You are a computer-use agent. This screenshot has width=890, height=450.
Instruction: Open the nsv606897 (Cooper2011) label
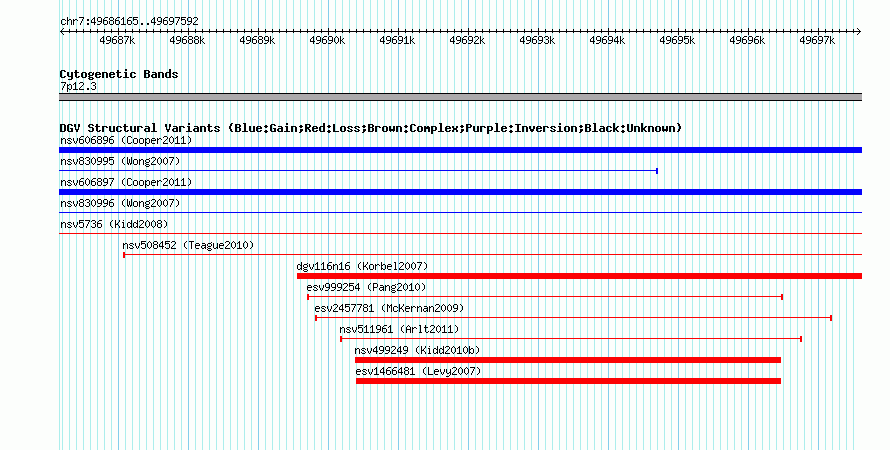[126, 182]
